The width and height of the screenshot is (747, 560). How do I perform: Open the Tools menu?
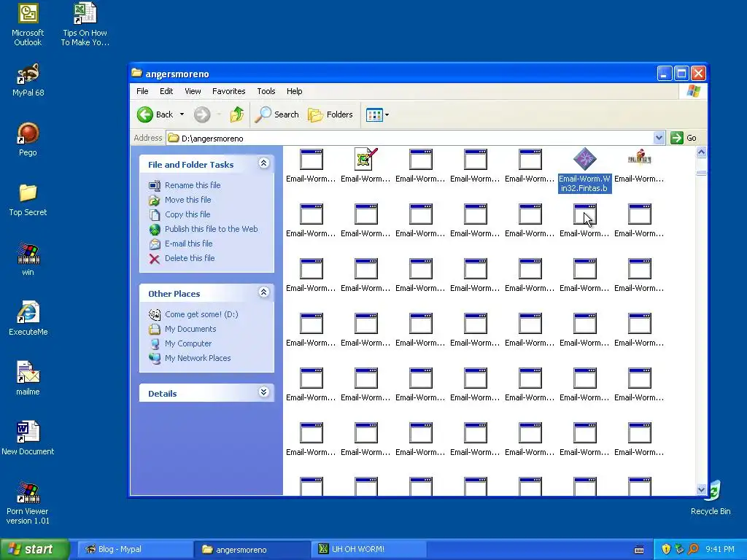click(x=266, y=91)
